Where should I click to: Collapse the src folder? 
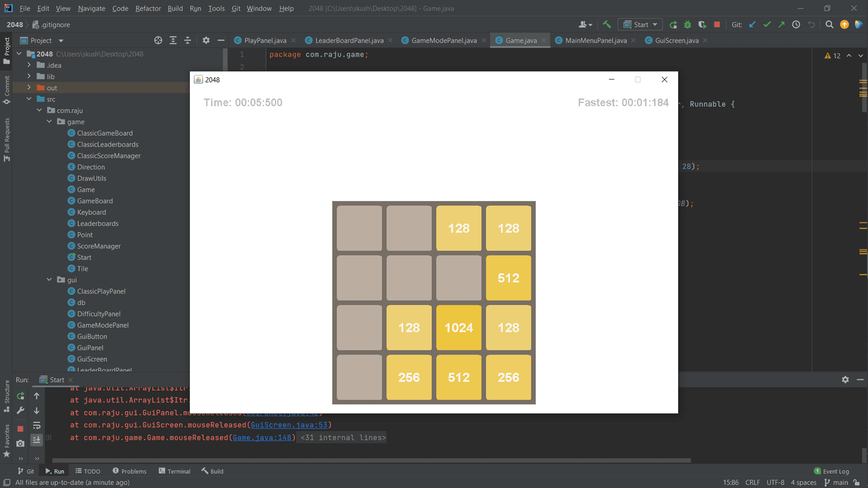pyautogui.click(x=29, y=99)
